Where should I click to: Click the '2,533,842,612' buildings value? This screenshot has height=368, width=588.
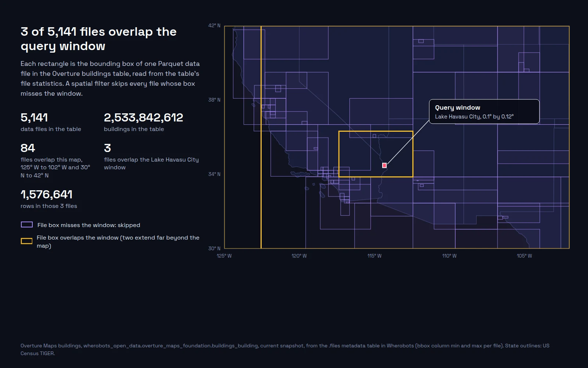[143, 117]
